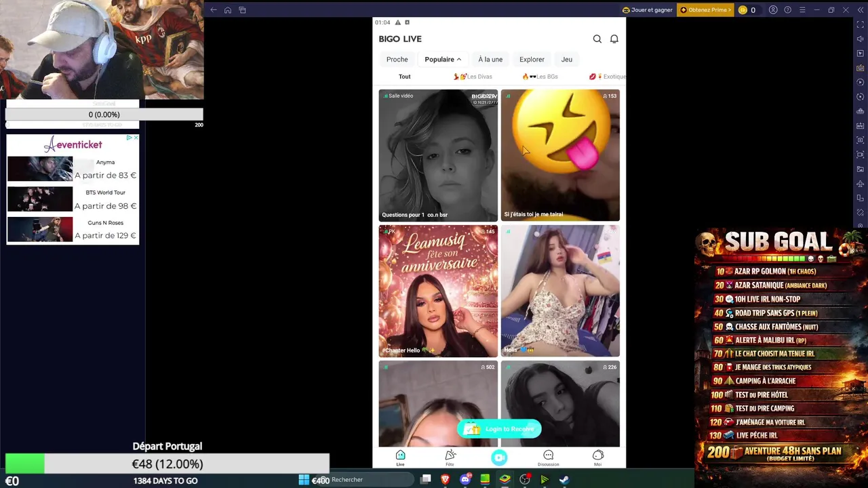Viewport: 868px width, 488px height.
Task: Switch to À la une tab
Action: click(490, 59)
